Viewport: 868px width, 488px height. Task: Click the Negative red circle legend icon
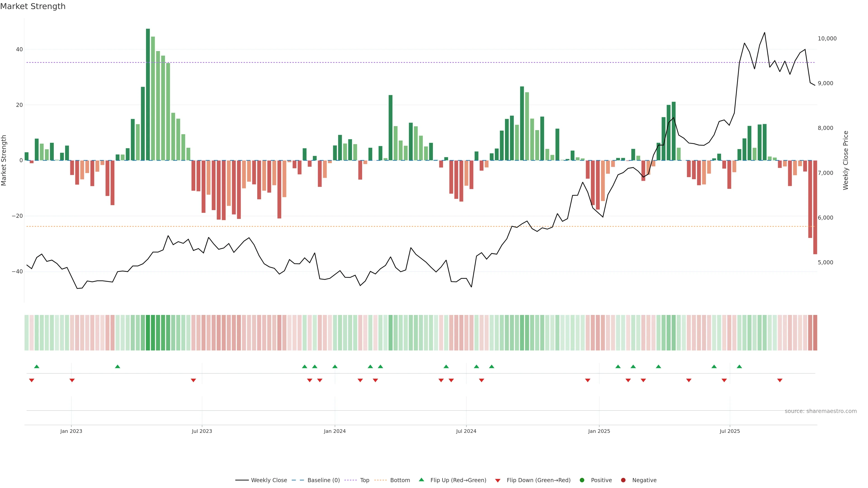coord(623,480)
